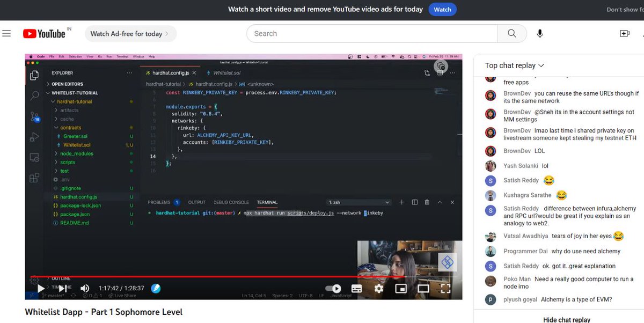
Task: Click Source Control icon with badge 10
Action: click(34, 116)
